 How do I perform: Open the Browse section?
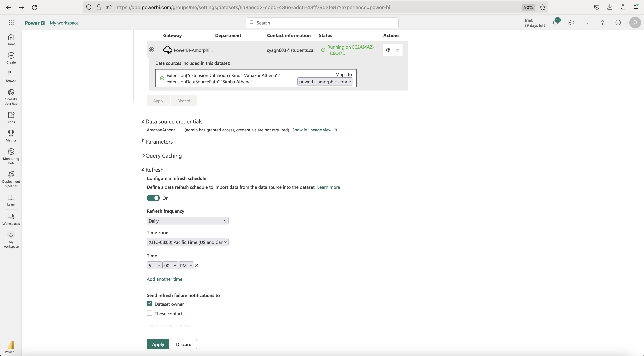coord(11,76)
